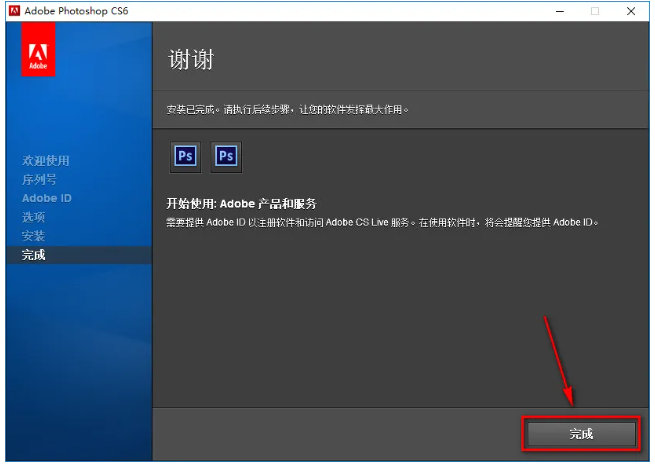Viewport: 655px width, 469px height.
Task: Click the second Photoshop Ps icon
Action: [226, 156]
